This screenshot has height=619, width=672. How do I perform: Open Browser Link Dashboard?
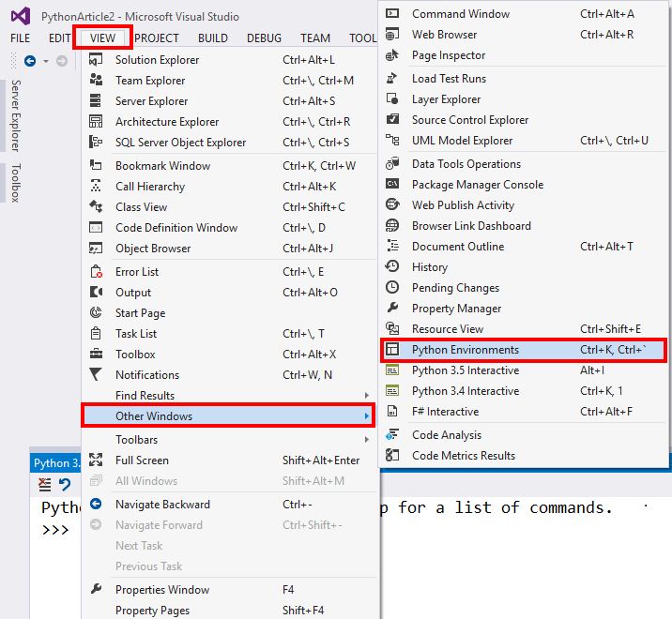pos(523,226)
